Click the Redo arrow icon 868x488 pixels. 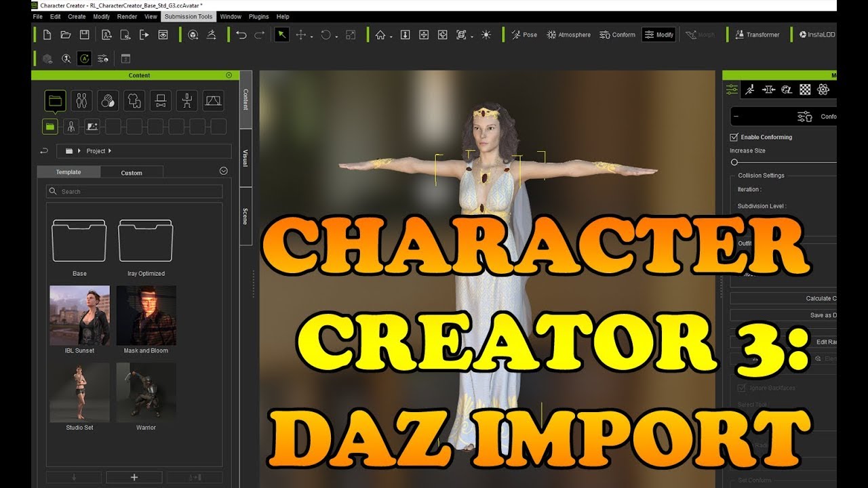coord(259,35)
